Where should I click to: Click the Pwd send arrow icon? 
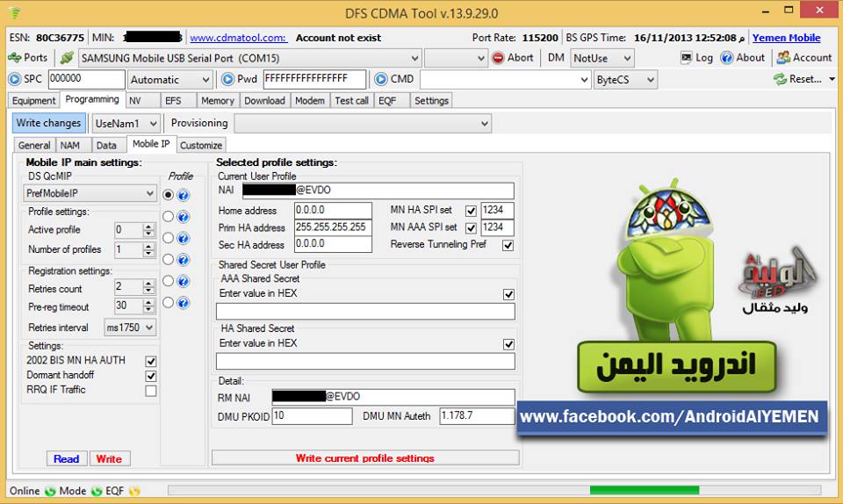(228, 79)
